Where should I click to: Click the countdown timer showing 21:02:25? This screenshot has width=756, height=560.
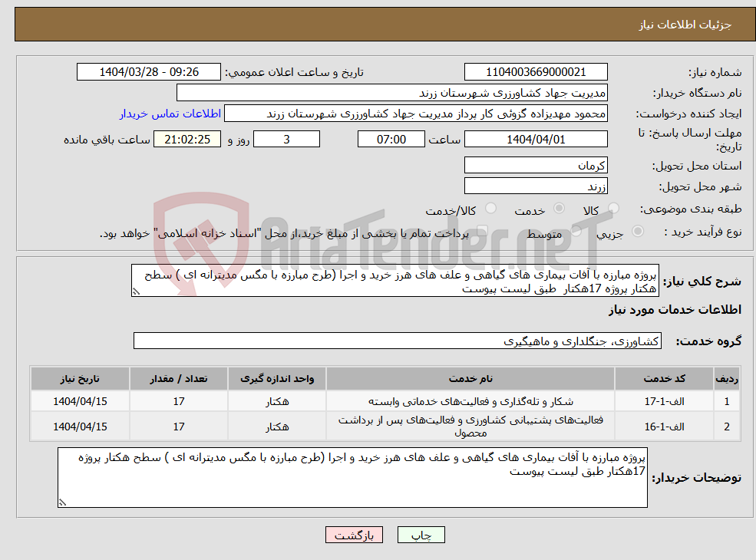(187, 139)
